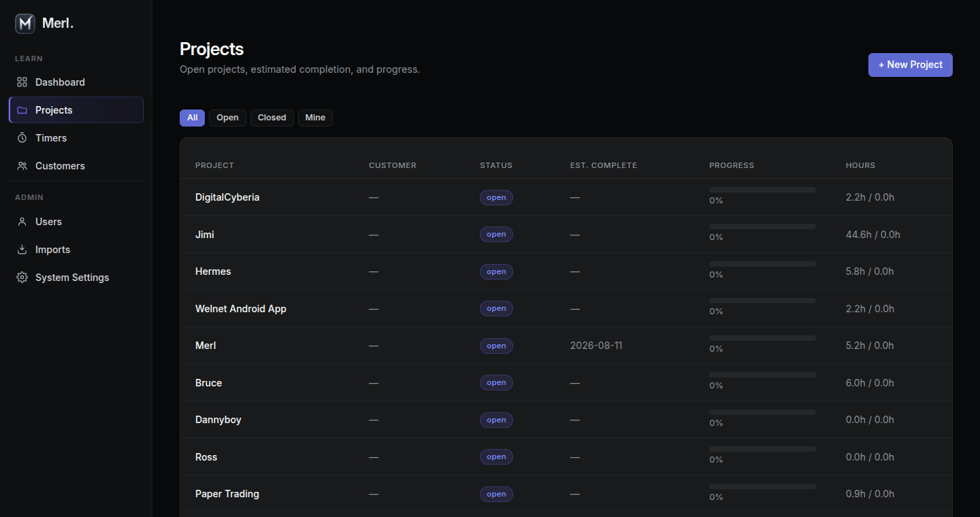Click the Projects folder icon
980x517 pixels.
pyautogui.click(x=22, y=110)
